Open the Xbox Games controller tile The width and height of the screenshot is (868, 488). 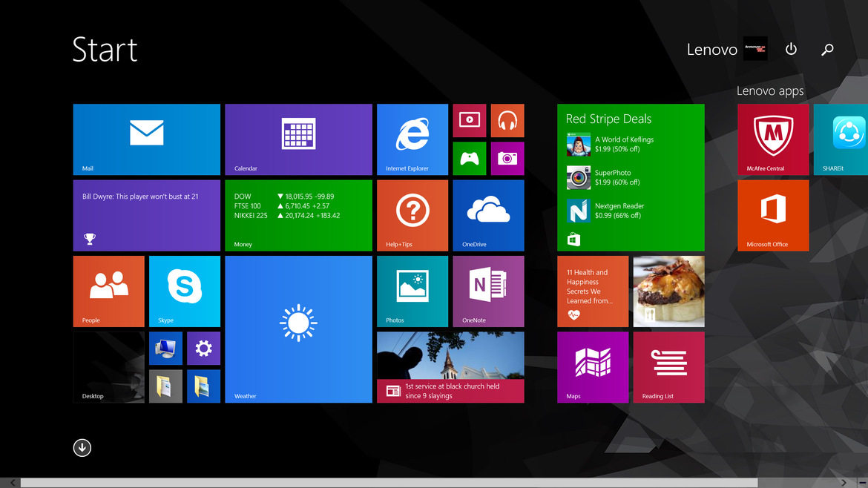coord(470,158)
